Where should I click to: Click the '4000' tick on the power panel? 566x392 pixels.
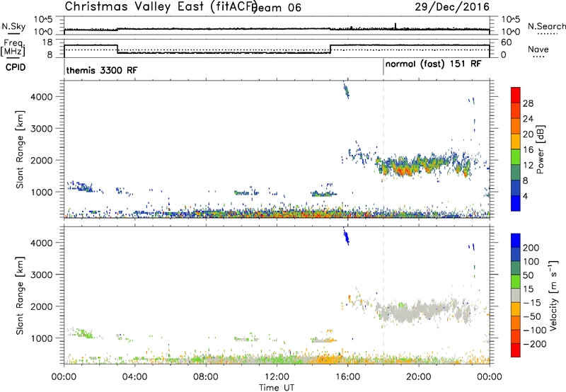coord(42,97)
